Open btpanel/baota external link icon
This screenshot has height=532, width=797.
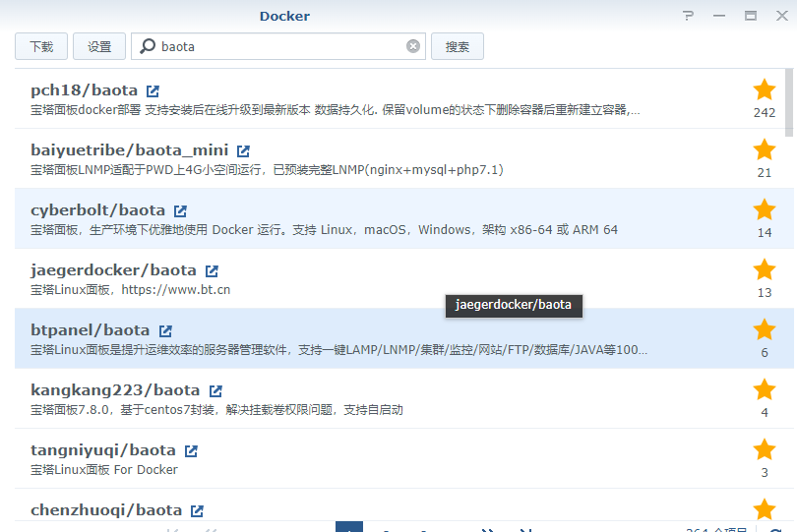click(165, 330)
